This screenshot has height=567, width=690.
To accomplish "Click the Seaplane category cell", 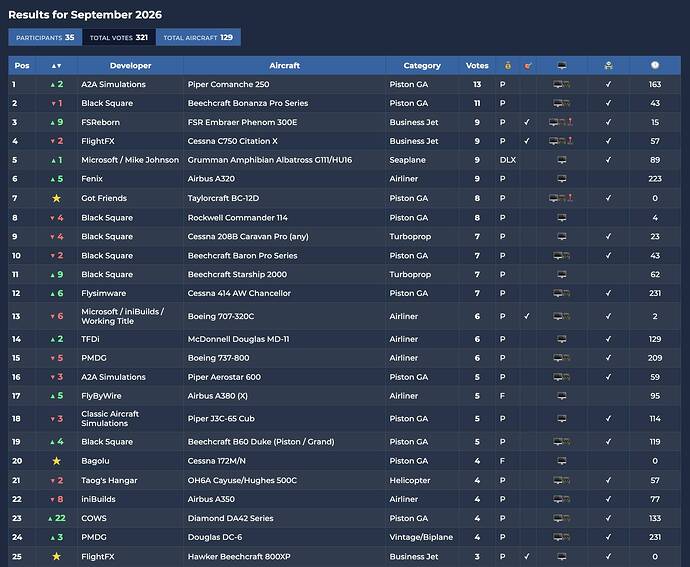I will [x=407, y=160].
